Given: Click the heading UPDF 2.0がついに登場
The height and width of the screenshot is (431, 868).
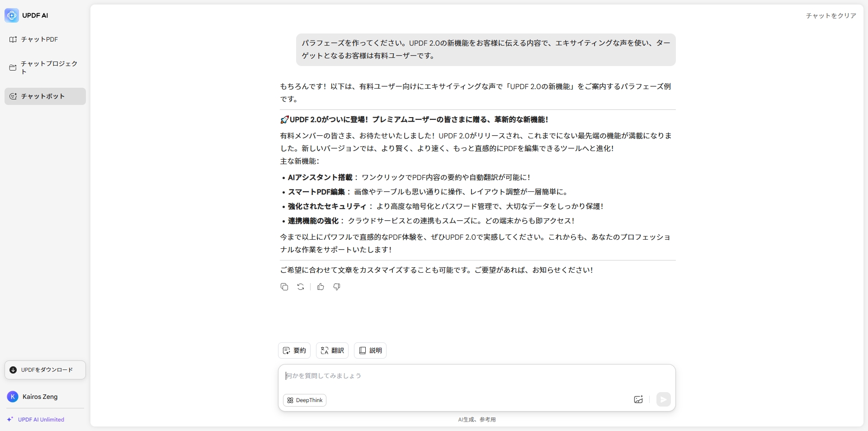Looking at the screenshot, I should tap(414, 119).
